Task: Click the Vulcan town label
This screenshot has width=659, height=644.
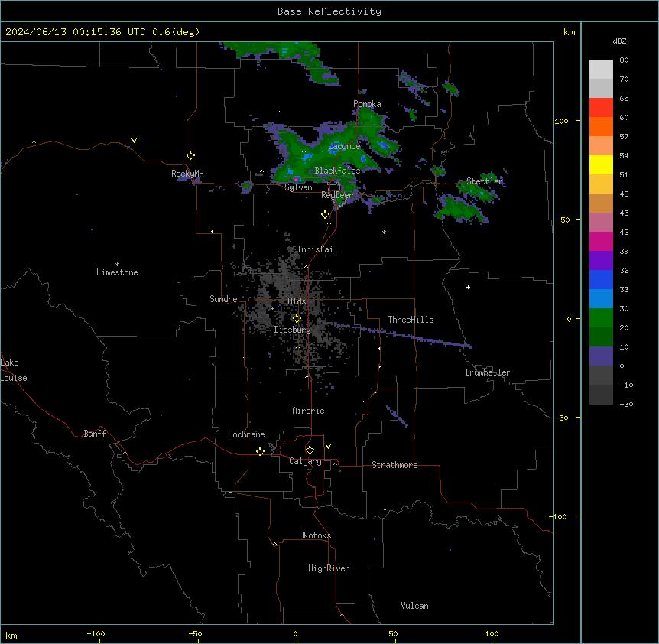Action: click(414, 606)
